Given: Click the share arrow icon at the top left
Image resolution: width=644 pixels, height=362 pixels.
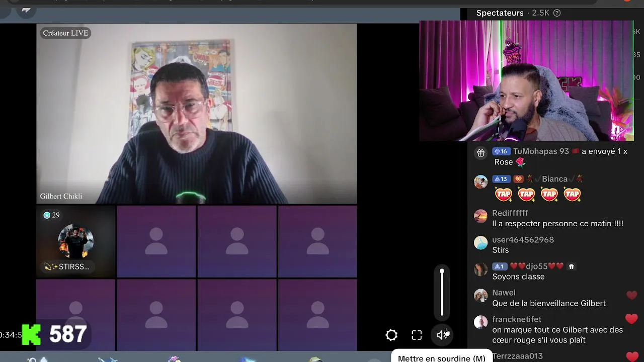Looking at the screenshot, I should pos(26,10).
